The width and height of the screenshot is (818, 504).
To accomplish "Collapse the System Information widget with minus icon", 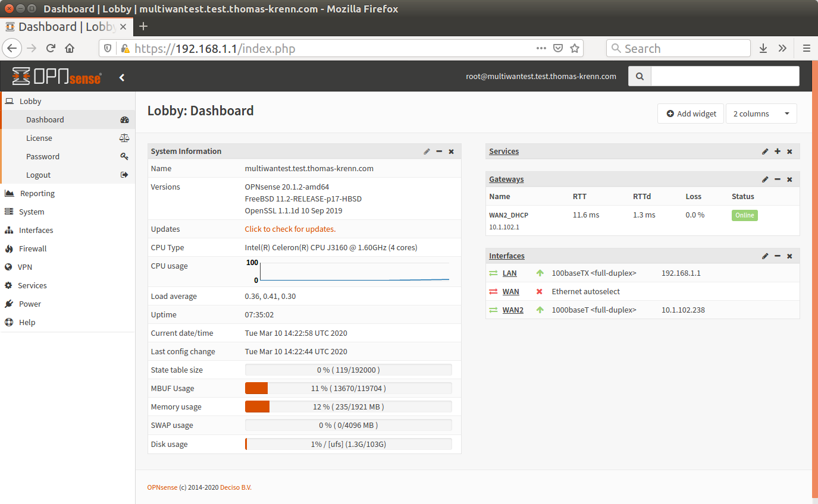I will 439,152.
